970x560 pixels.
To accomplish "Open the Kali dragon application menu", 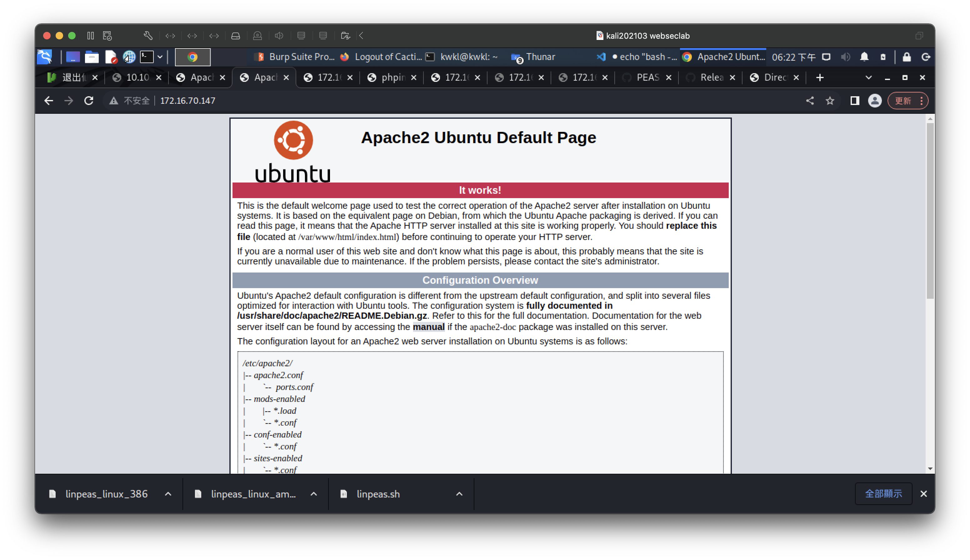I will 45,57.
